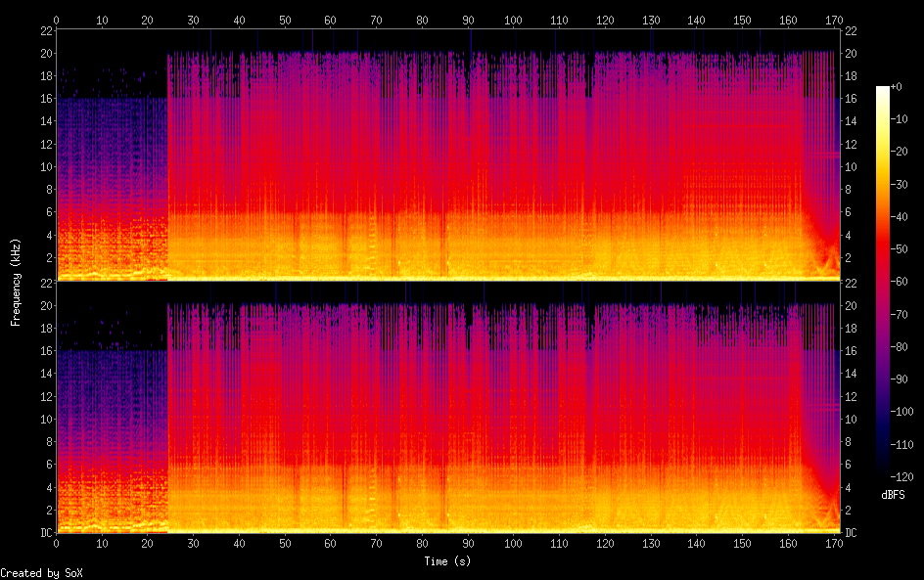This screenshot has width=924, height=580.
Task: Click the DC label at bottom-left of lower channel
Action: [x=43, y=533]
